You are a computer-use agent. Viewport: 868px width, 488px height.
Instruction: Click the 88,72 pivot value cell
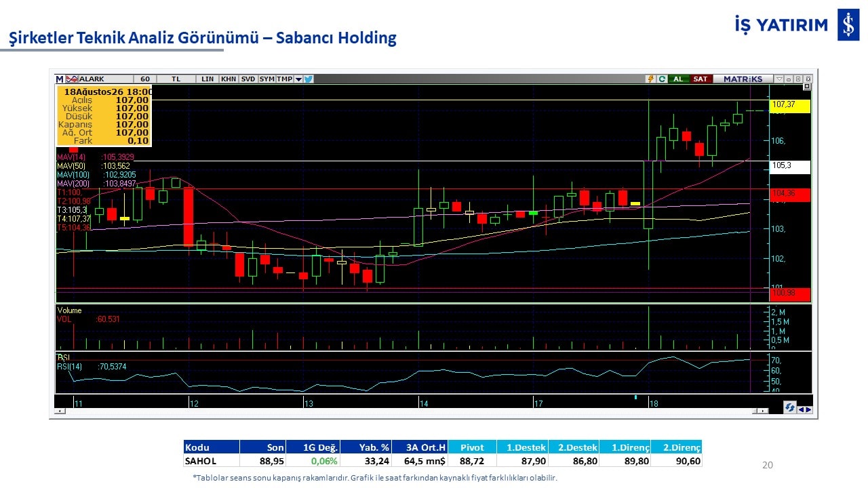click(472, 461)
